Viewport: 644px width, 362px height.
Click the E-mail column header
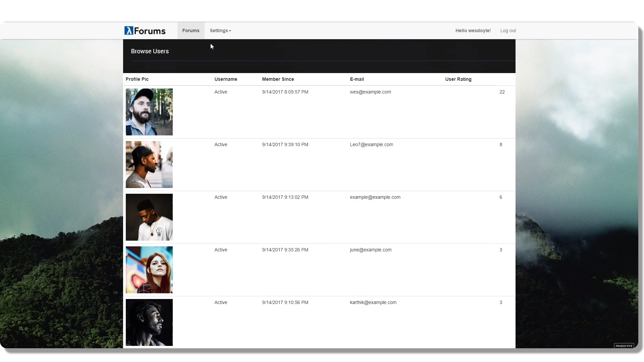[x=357, y=79]
